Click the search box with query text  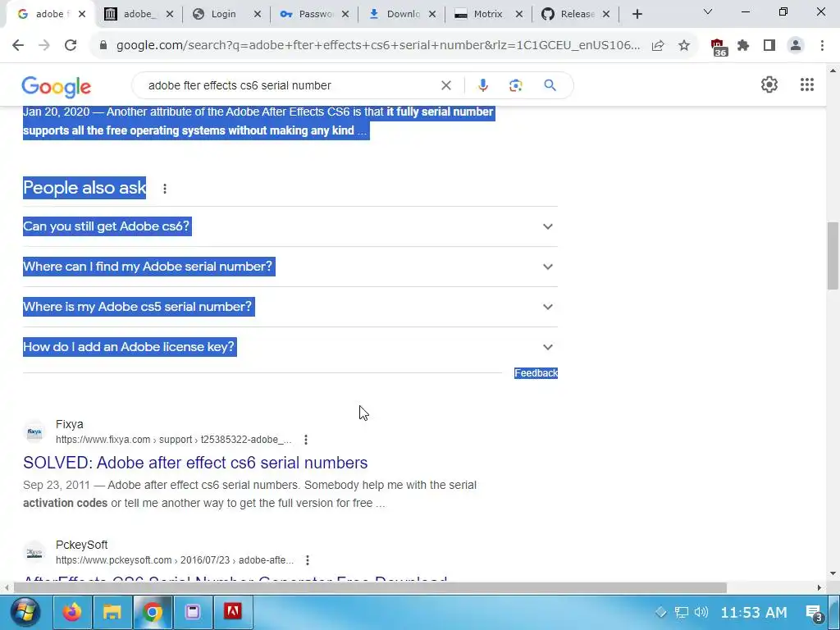290,85
